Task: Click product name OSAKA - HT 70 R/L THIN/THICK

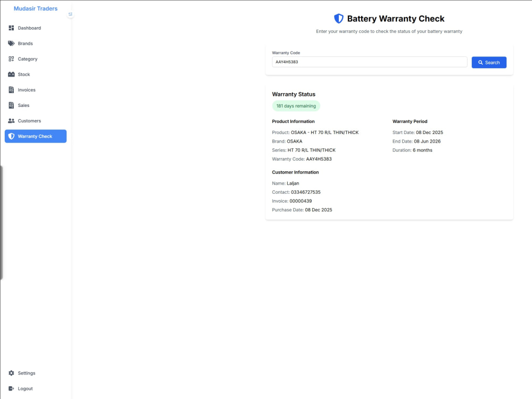Action: click(x=325, y=132)
